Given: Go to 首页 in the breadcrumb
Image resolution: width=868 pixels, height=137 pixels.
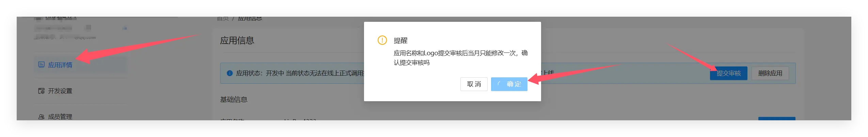Looking at the screenshot, I should click(223, 18).
